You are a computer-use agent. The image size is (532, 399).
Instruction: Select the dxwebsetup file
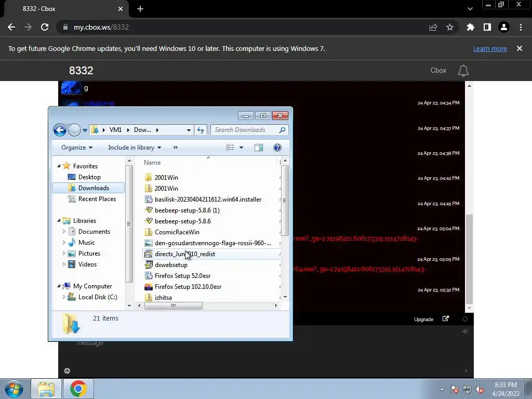click(171, 265)
